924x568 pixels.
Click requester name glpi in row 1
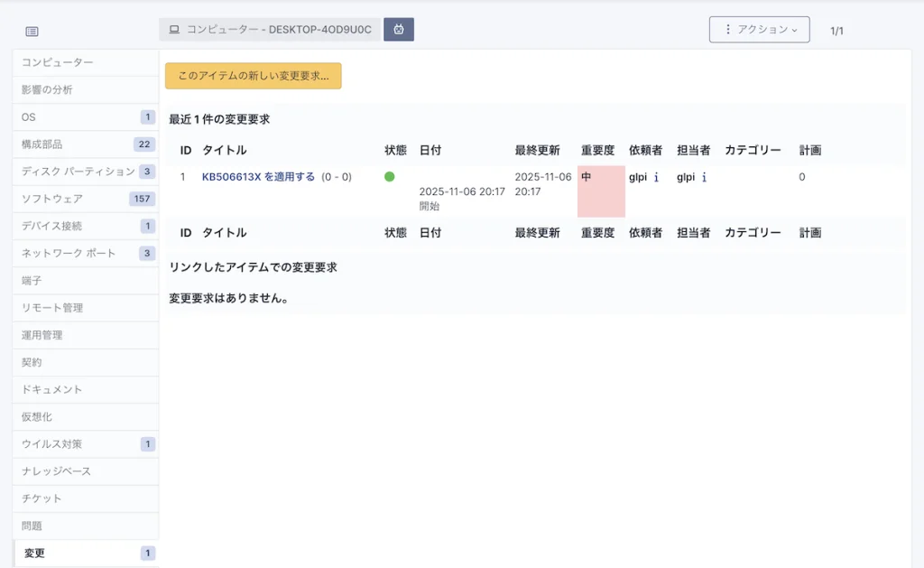(638, 177)
